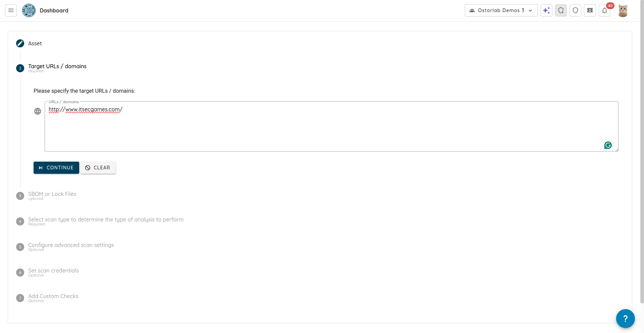
Task: Open the shield scans icon
Action: pos(575,10)
